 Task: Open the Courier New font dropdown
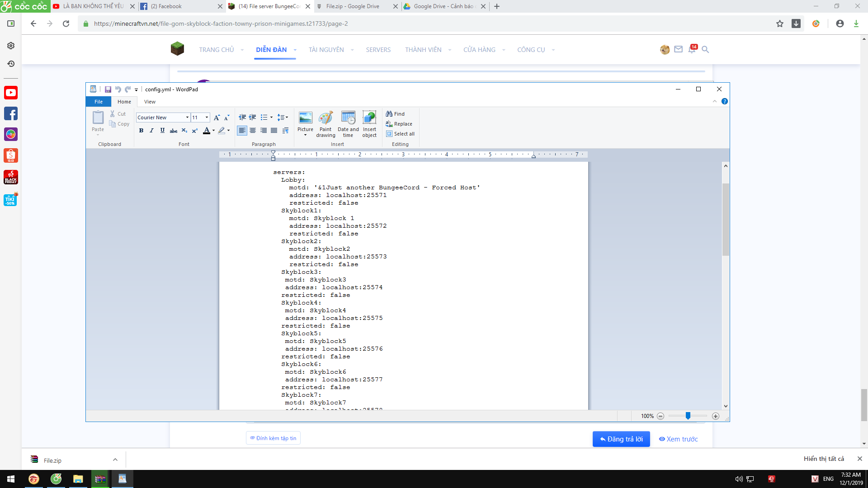[187, 117]
